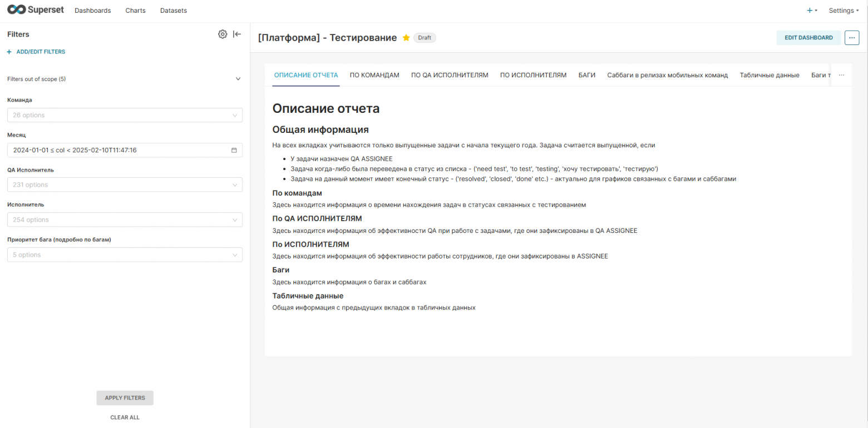
Task: Switch to БАГИ tab
Action: click(x=587, y=75)
